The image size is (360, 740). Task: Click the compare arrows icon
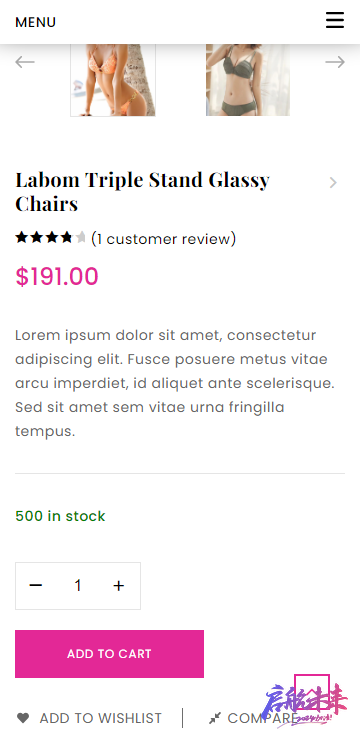pos(215,718)
